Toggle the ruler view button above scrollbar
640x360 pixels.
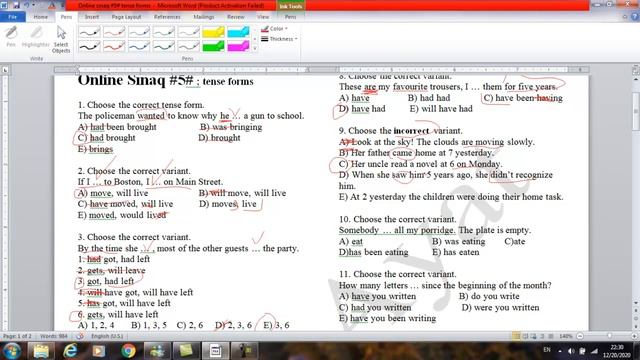click(636, 71)
